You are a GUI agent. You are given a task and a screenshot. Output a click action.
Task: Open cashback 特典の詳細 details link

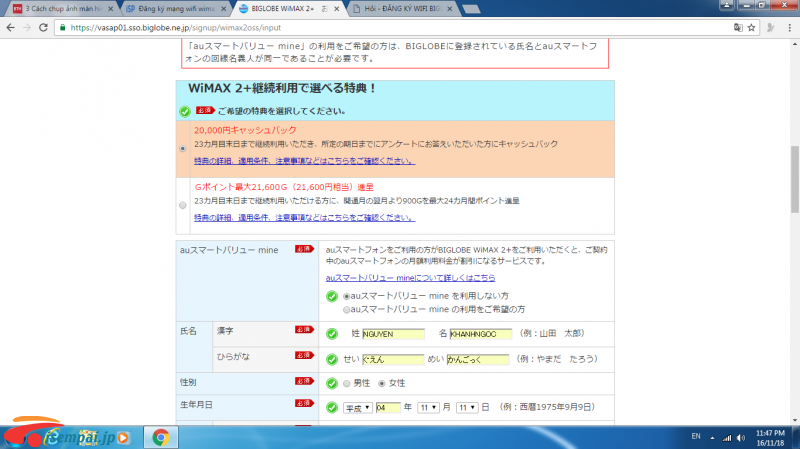305,161
